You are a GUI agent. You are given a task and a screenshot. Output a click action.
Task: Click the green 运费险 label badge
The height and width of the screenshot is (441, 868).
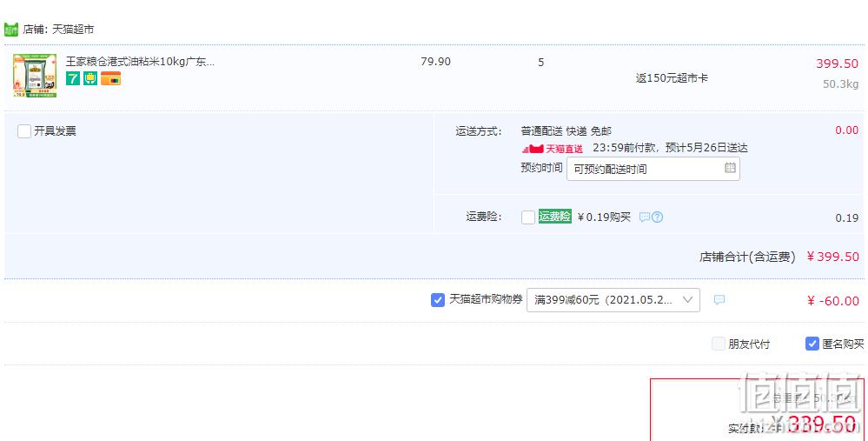(554, 217)
